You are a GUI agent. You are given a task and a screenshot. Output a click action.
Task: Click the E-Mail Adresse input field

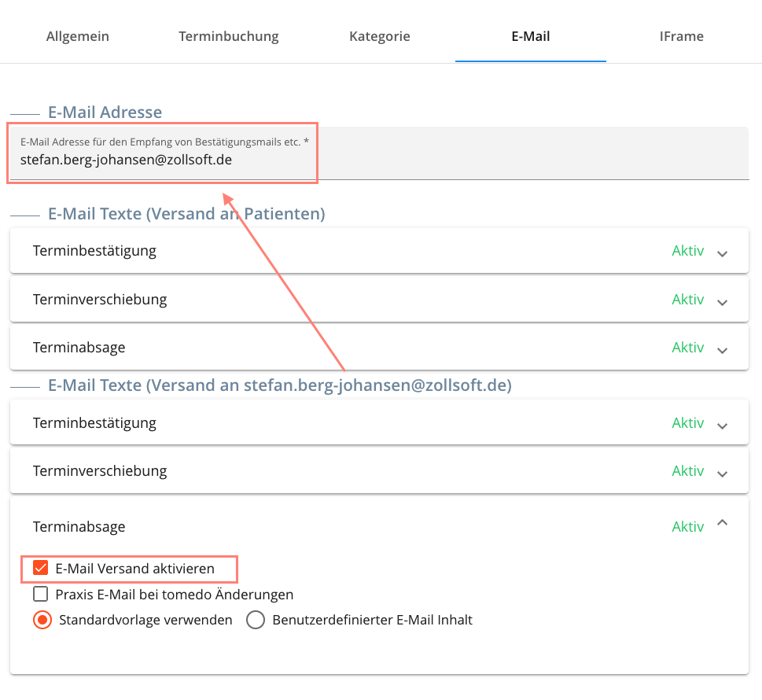[379, 153]
